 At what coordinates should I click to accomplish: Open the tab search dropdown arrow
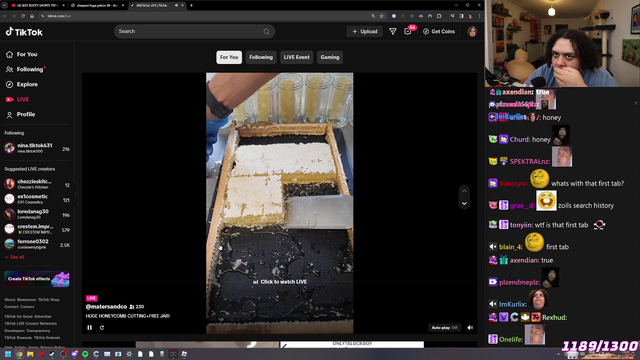4,5
